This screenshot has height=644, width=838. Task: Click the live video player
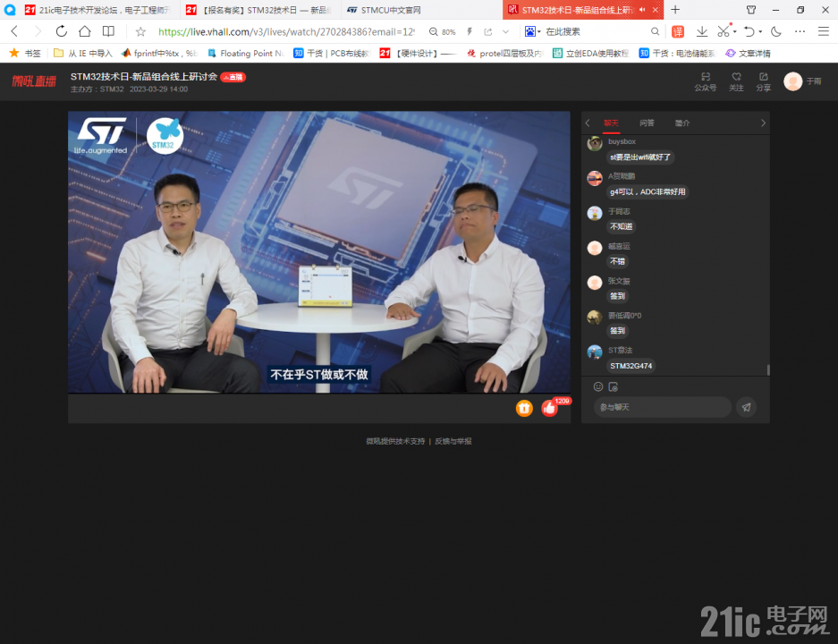click(x=319, y=252)
